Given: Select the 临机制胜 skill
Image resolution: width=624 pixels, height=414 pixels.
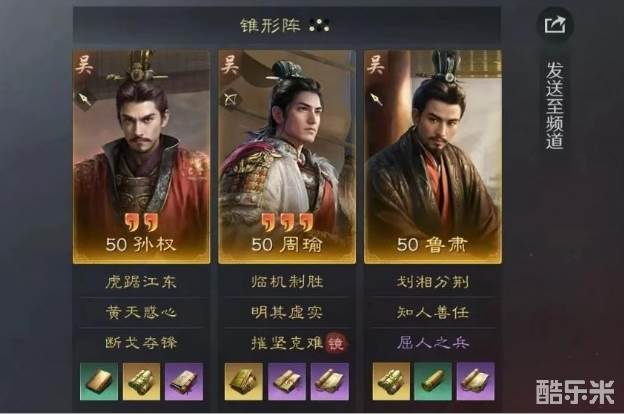Looking at the screenshot, I should 287,282.
